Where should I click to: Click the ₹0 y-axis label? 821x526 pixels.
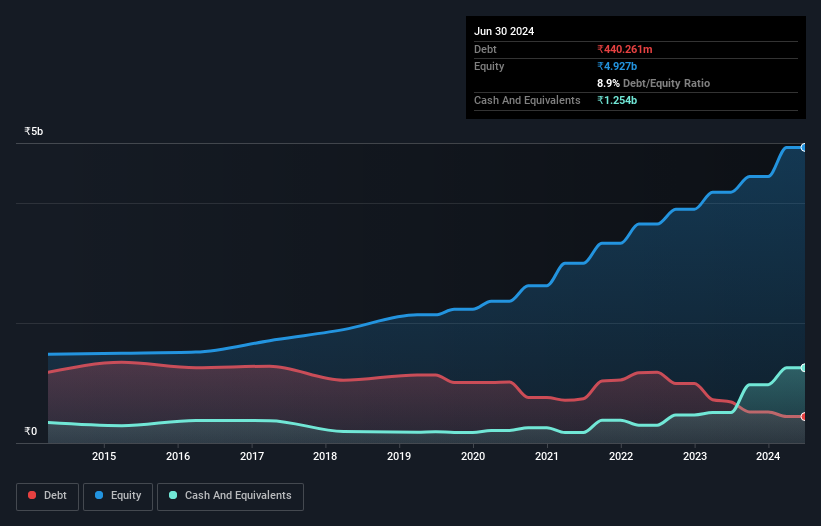click(x=31, y=431)
